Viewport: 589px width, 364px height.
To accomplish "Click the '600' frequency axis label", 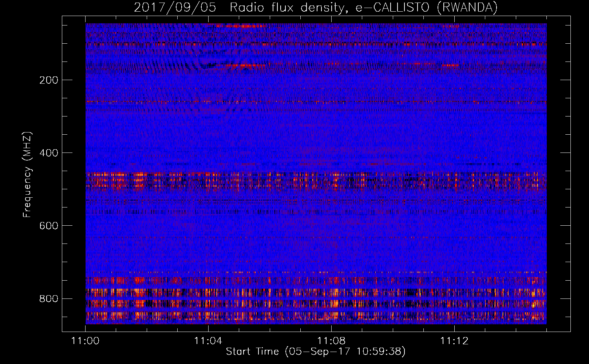I will pos(49,226).
